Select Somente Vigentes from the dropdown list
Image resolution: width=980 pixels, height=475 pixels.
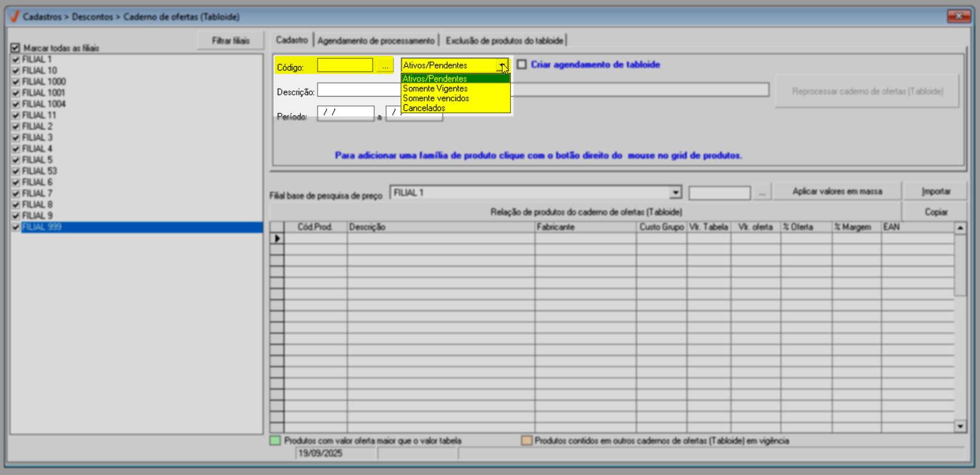coord(435,88)
